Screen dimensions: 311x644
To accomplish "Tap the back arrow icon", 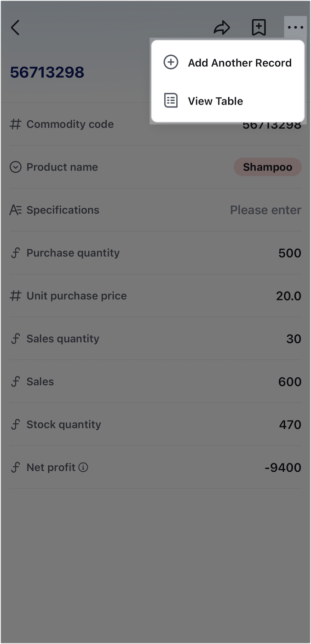I will tap(15, 28).
